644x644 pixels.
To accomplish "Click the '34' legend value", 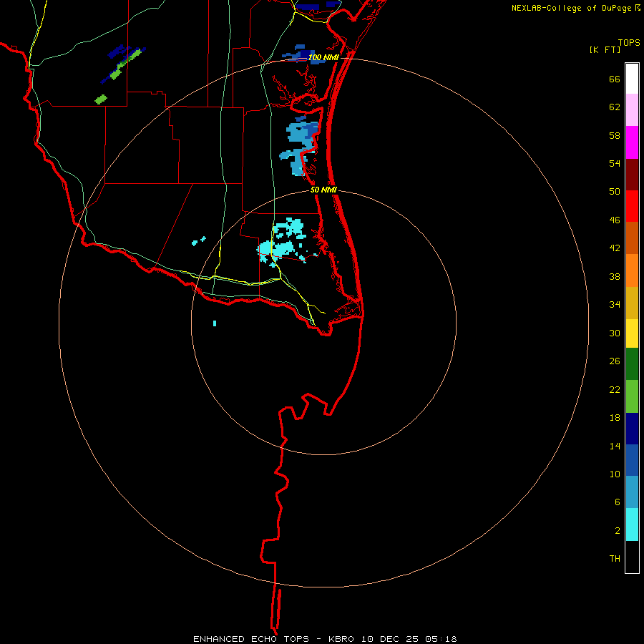I will [615, 305].
